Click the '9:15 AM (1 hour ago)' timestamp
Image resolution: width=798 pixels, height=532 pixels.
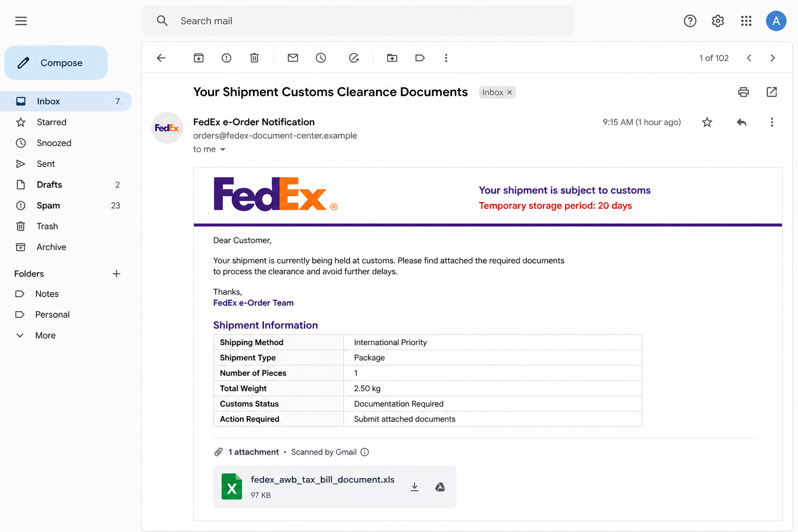coord(642,122)
